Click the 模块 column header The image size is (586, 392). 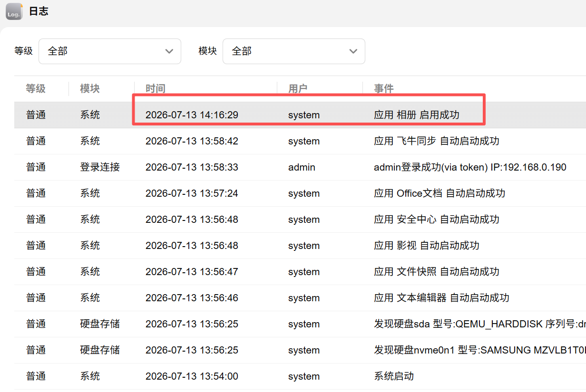(90, 89)
